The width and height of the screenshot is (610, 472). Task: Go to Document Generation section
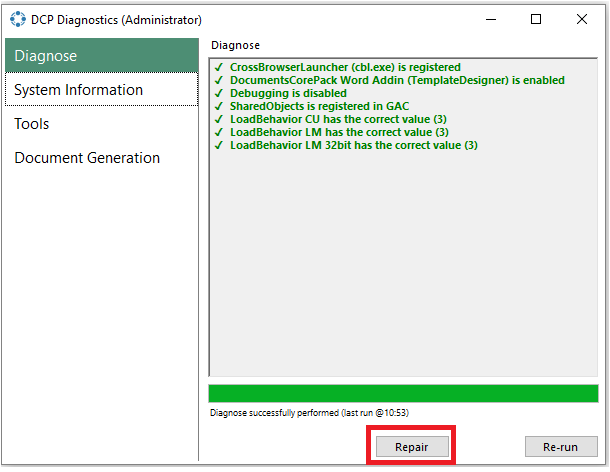click(x=102, y=158)
